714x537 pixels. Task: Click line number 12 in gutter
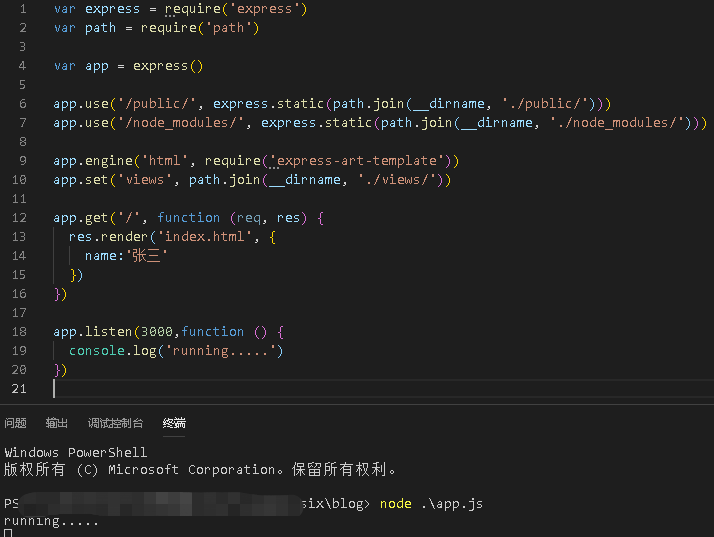click(x=19, y=218)
